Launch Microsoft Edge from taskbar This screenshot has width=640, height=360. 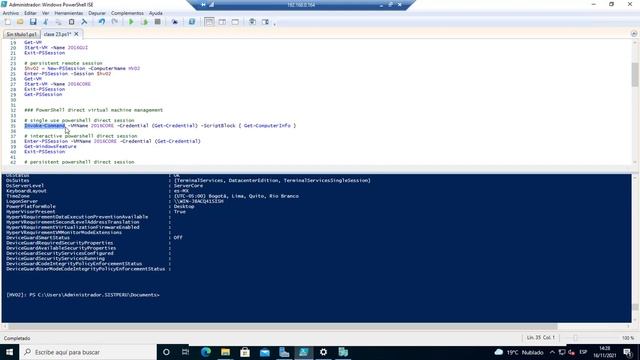point(206,352)
